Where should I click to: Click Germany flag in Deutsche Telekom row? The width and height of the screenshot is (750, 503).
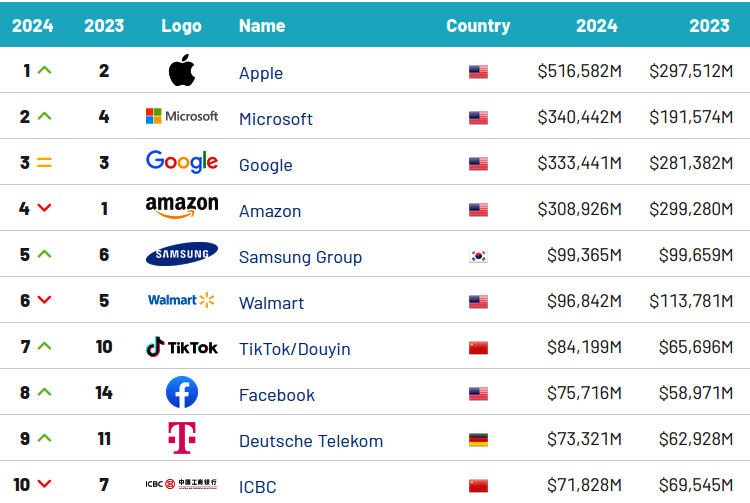pos(478,440)
